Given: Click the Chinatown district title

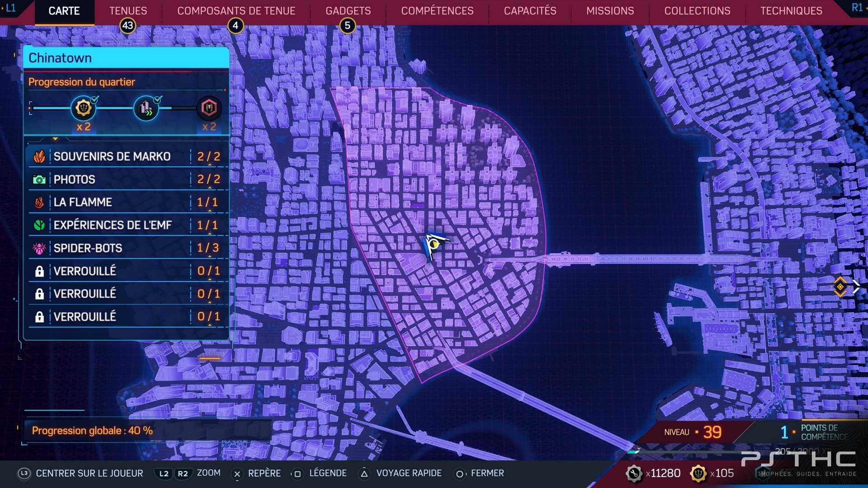Looking at the screenshot, I should [x=60, y=58].
